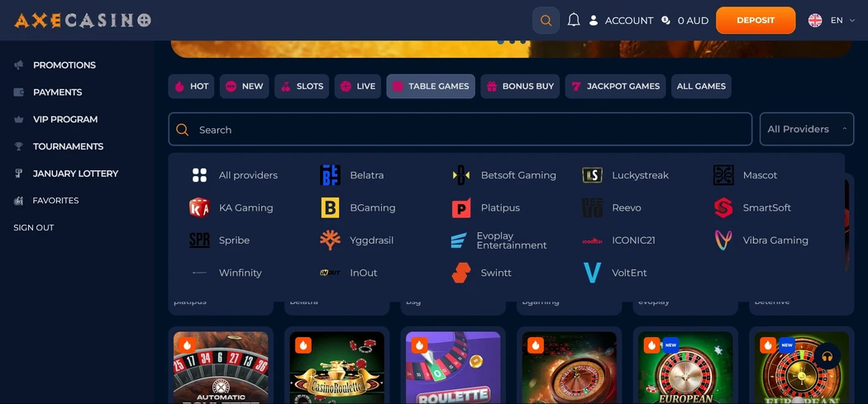Image resolution: width=868 pixels, height=404 pixels.
Task: Click the headset support chat icon
Action: [x=827, y=356]
